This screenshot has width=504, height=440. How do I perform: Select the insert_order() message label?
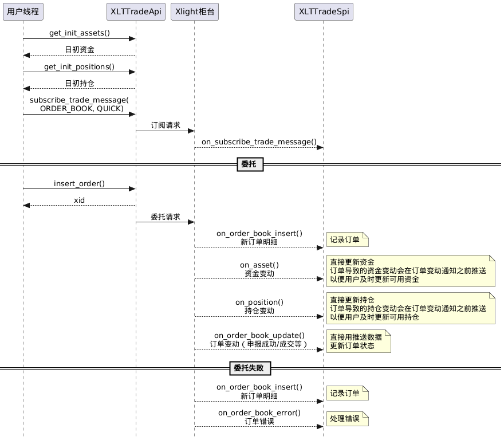[80, 184]
